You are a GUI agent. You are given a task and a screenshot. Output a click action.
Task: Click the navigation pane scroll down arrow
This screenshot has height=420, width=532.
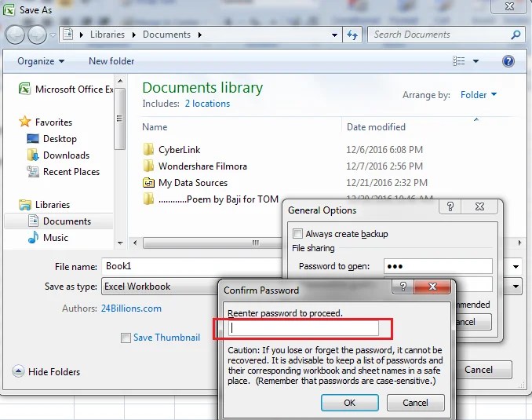[120, 243]
